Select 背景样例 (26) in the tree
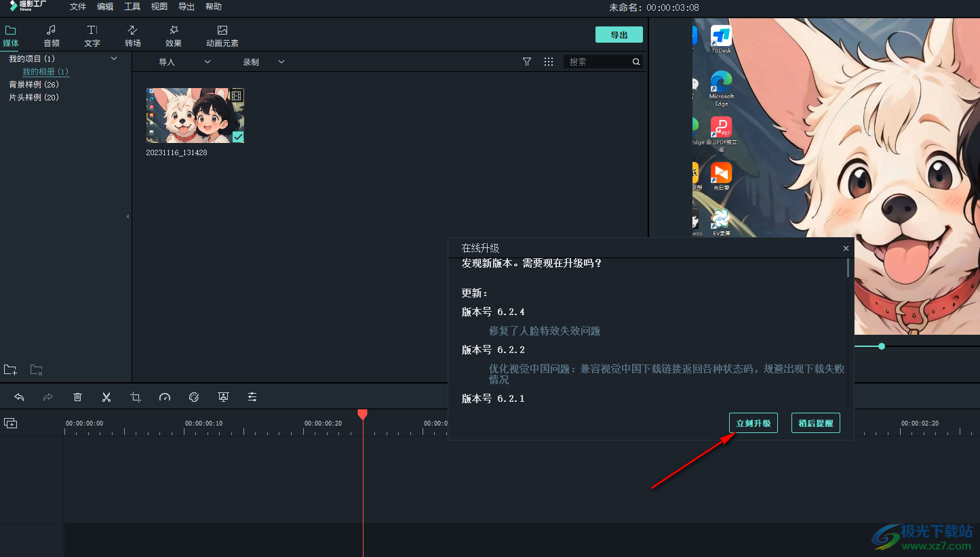980x557 pixels. coord(34,85)
